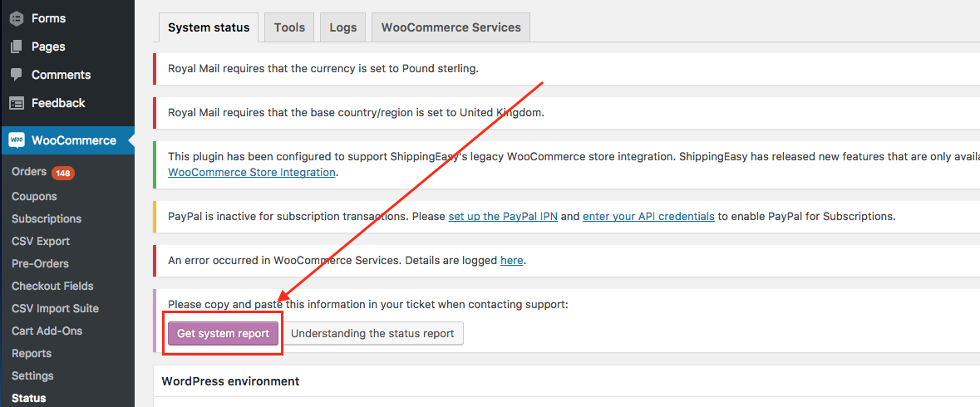Click the United Kingdom base country notice
Viewport: 980px width, 407px height.
point(357,113)
